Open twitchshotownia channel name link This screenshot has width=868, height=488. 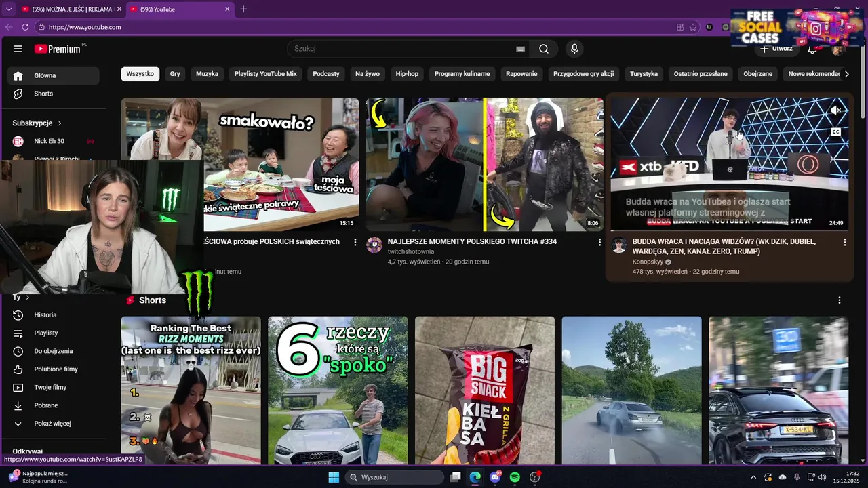click(411, 252)
